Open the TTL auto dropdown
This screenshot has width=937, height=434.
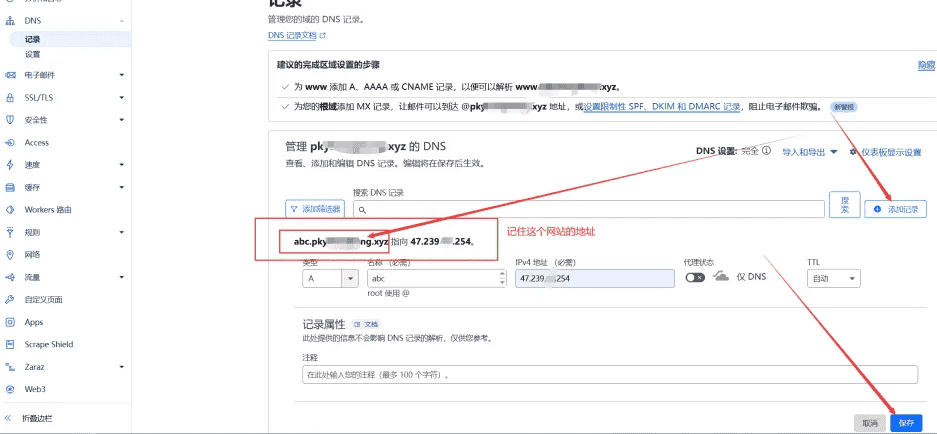tap(834, 279)
